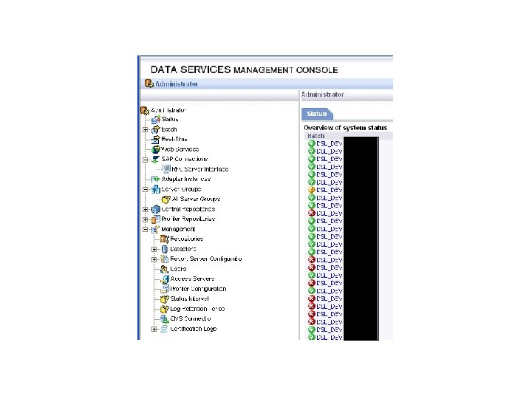The width and height of the screenshot is (532, 399).
Task: Open the Users tree item
Action: [178, 269]
